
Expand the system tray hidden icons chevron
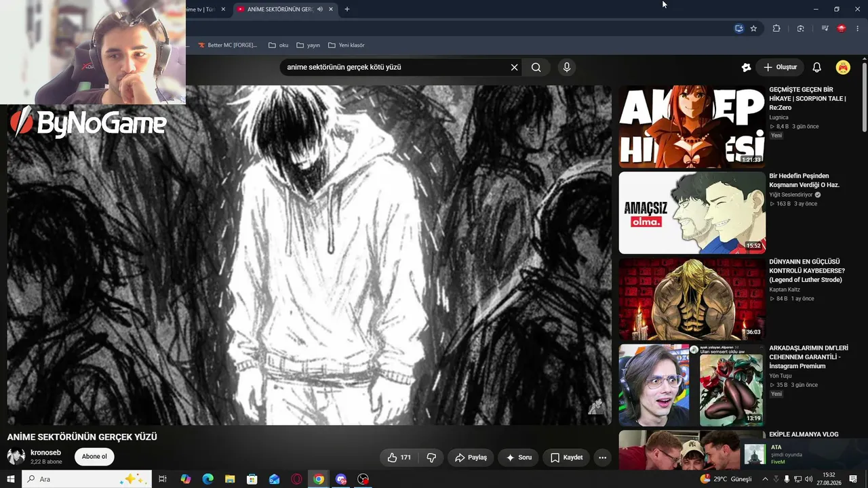(766, 479)
